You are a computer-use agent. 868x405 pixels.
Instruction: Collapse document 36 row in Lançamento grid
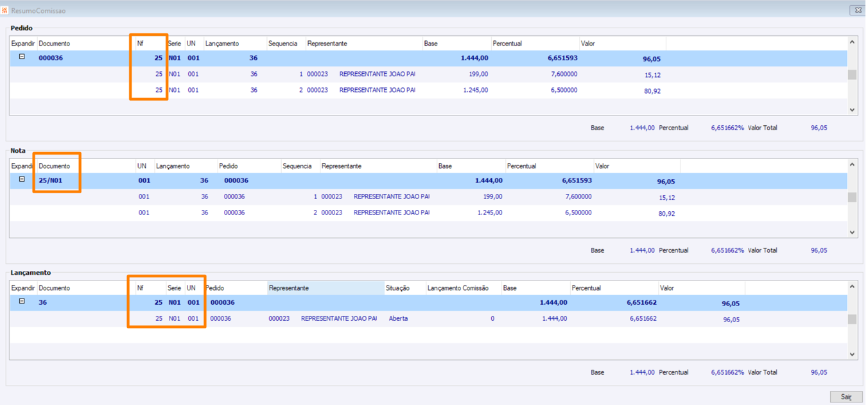pos(22,301)
